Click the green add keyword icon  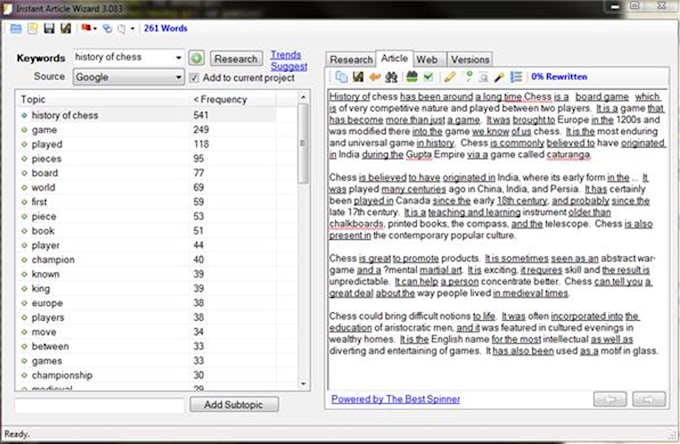197,59
